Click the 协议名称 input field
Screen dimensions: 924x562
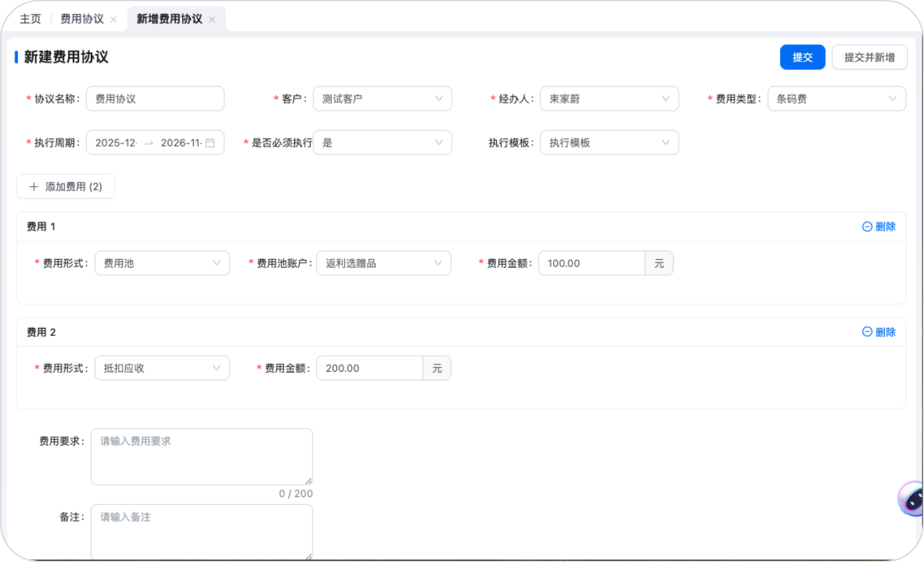[x=155, y=99]
